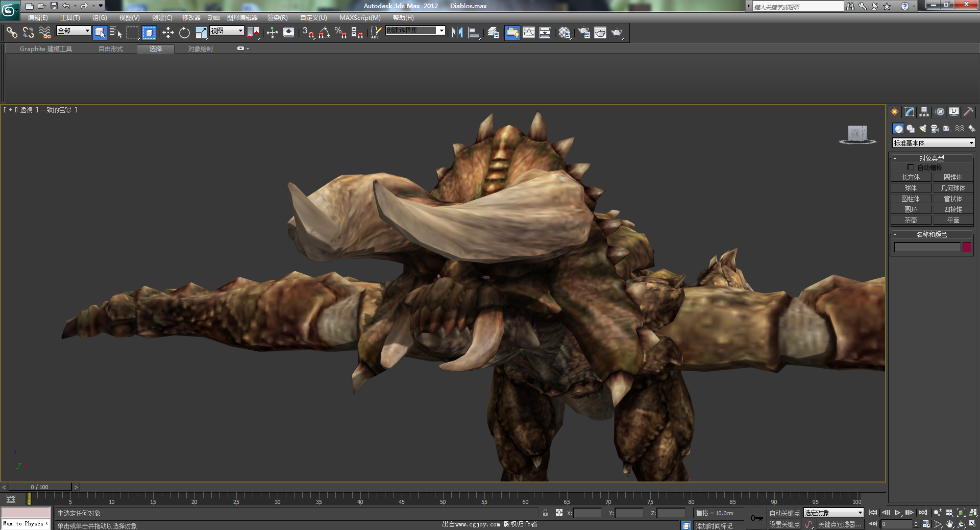
Task: Click the 自动关键点 auto key button
Action: [x=785, y=513]
